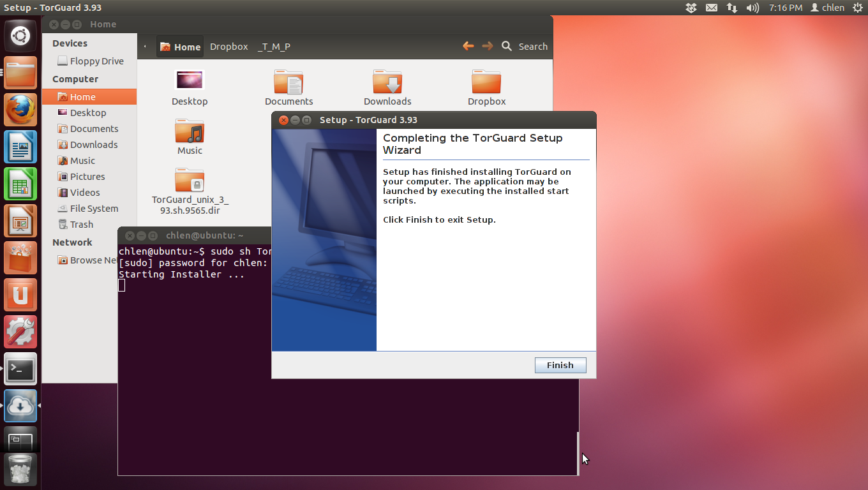
Task: Select Browse Network in the sidebar
Action: point(87,260)
